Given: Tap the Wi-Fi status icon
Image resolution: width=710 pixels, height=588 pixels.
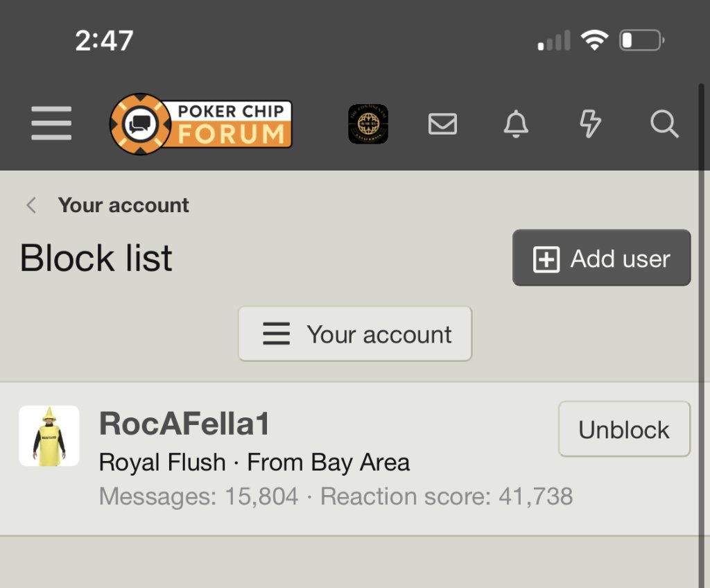Looking at the screenshot, I should click(594, 41).
